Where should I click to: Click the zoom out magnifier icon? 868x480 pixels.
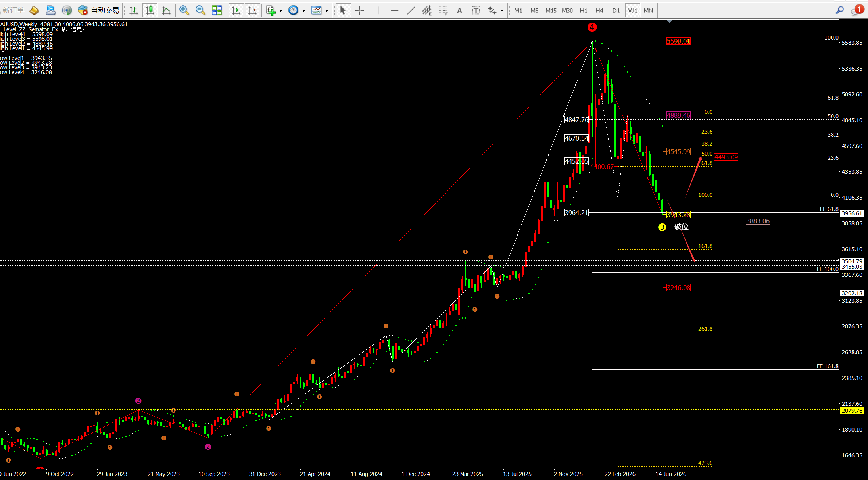[200, 10]
